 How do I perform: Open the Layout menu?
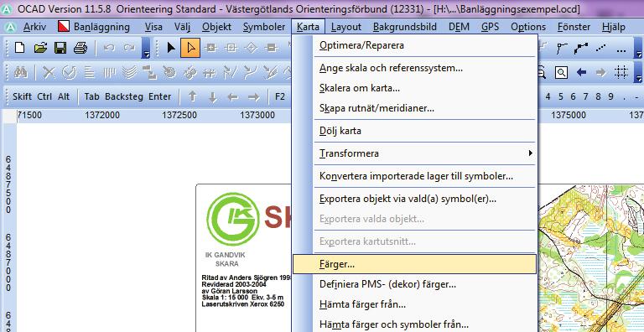coord(345,27)
